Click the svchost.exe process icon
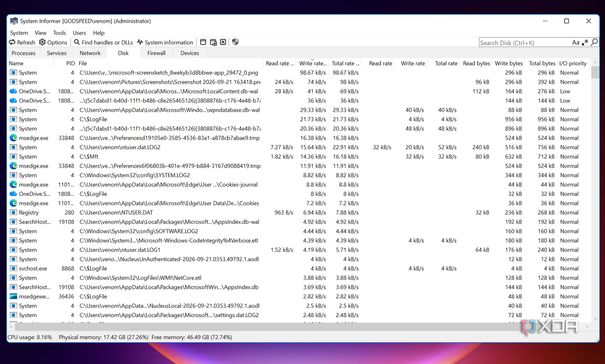This screenshot has height=364, width=605. pyautogui.click(x=13, y=268)
